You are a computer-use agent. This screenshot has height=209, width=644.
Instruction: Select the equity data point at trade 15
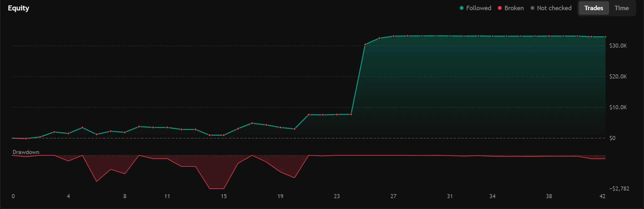[224, 135]
